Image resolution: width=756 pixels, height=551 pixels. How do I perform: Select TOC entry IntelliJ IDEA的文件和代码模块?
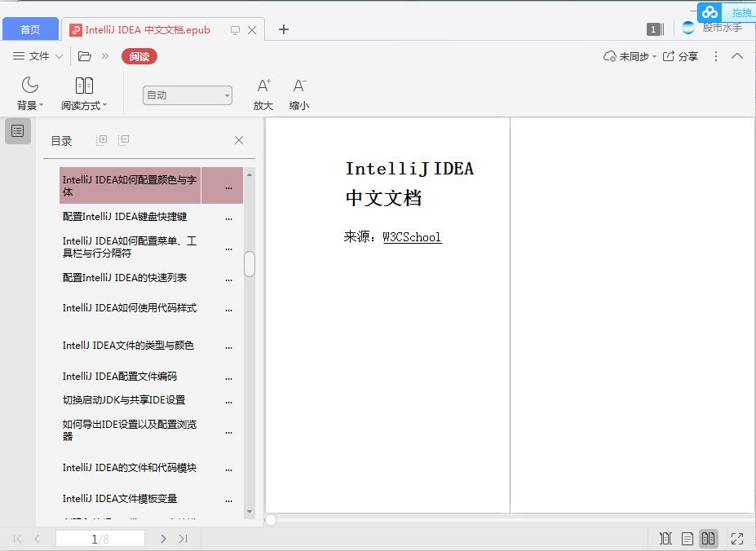pos(129,468)
